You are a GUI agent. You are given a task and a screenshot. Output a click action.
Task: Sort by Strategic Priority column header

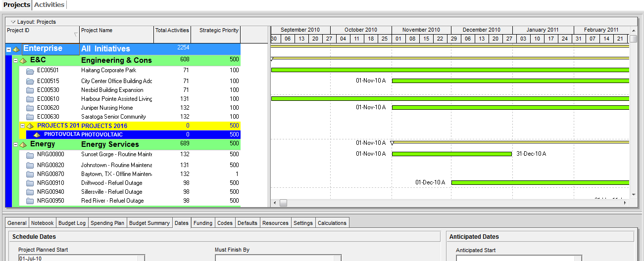[216, 34]
